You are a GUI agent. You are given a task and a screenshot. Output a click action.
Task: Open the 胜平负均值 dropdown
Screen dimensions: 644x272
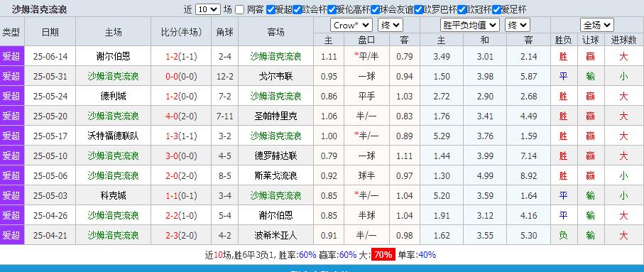pyautogui.click(x=470, y=25)
